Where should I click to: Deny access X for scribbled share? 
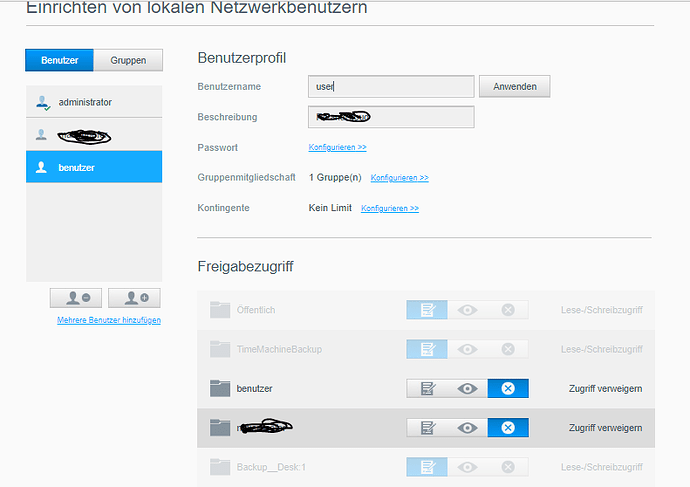(508, 428)
